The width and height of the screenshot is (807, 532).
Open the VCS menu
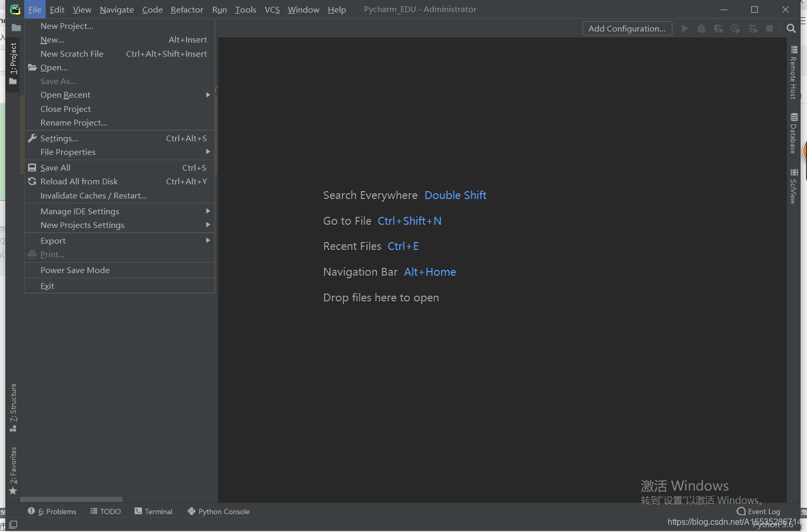coord(272,9)
